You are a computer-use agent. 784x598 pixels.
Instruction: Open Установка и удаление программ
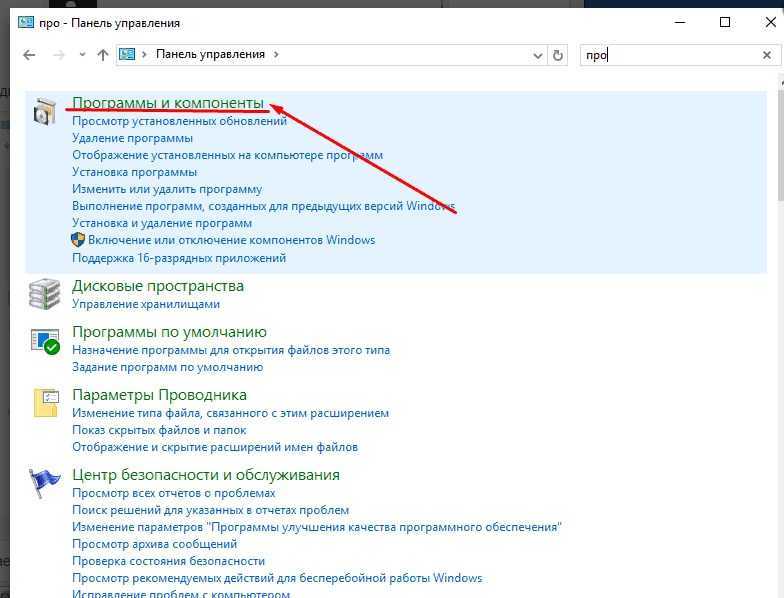point(162,223)
